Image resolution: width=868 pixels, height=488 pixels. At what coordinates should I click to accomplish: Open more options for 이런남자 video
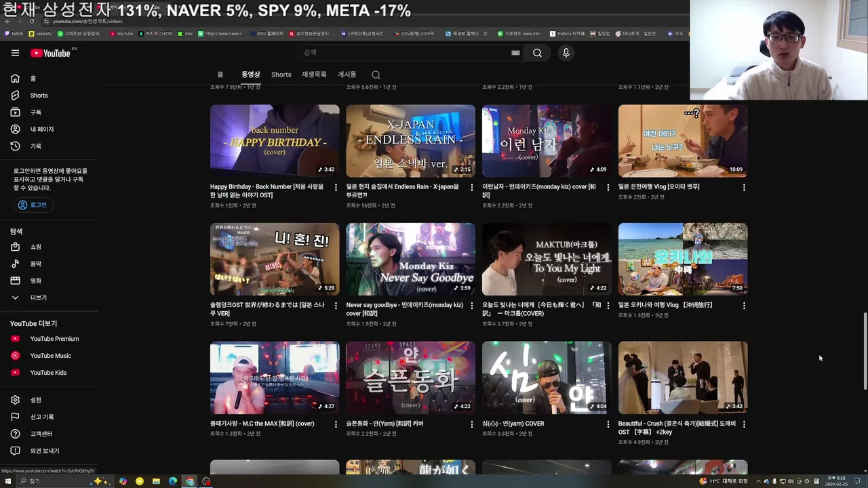pyautogui.click(x=608, y=187)
